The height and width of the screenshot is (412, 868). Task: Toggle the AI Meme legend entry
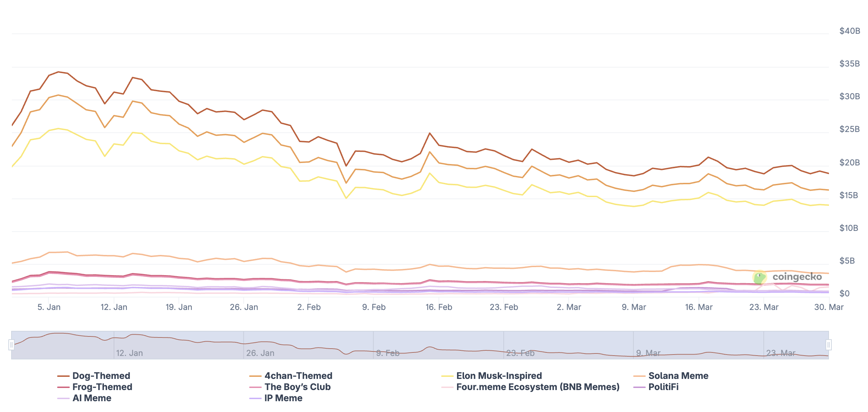pyautogui.click(x=92, y=398)
